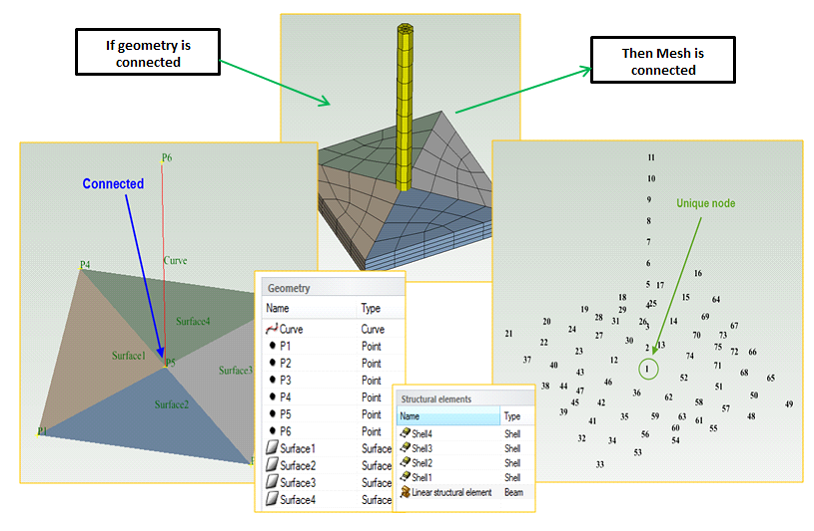Sort Geometry list by Name column header
This screenshot has height=531, width=814.
pos(278,309)
